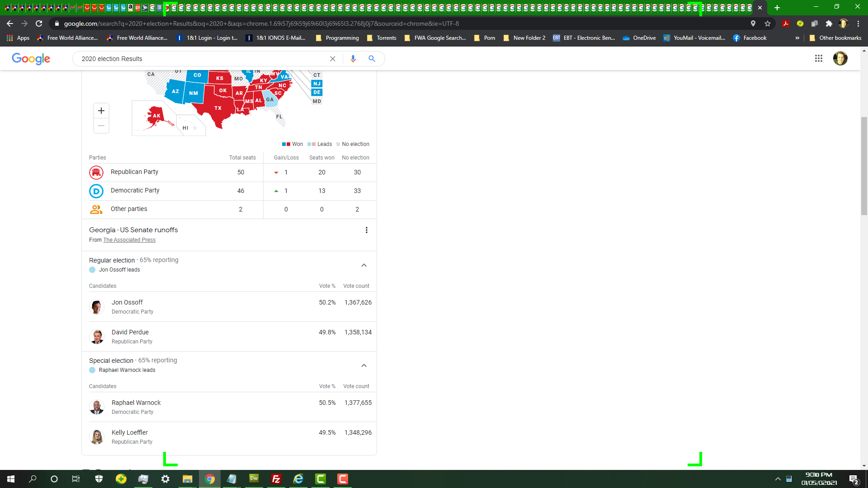Open The Associated Press link
This screenshot has width=868, height=488.
point(129,240)
